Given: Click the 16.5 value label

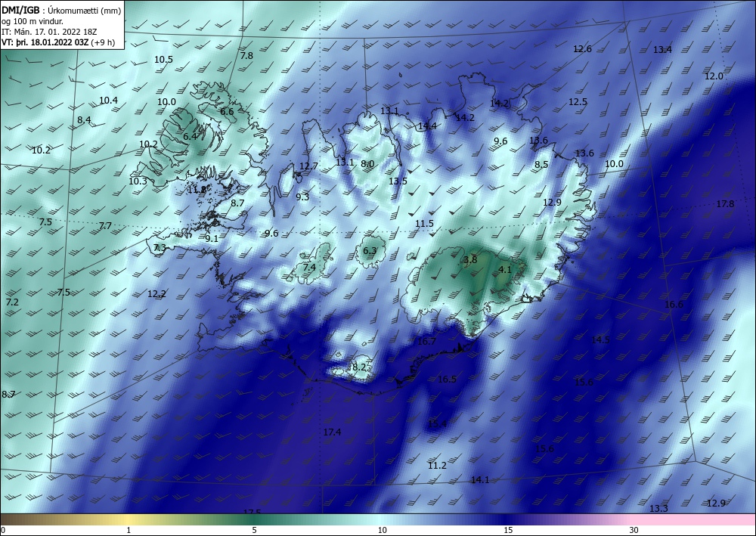Looking at the screenshot, I should (447, 379).
